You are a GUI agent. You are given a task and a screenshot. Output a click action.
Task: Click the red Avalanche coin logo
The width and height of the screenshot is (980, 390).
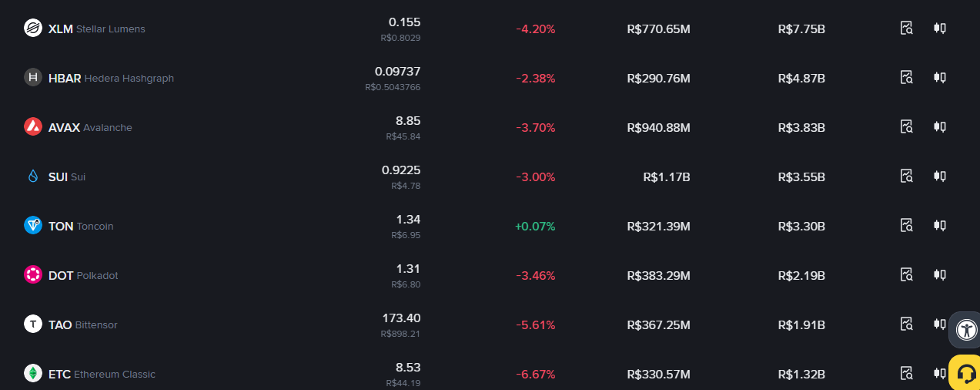click(32, 127)
